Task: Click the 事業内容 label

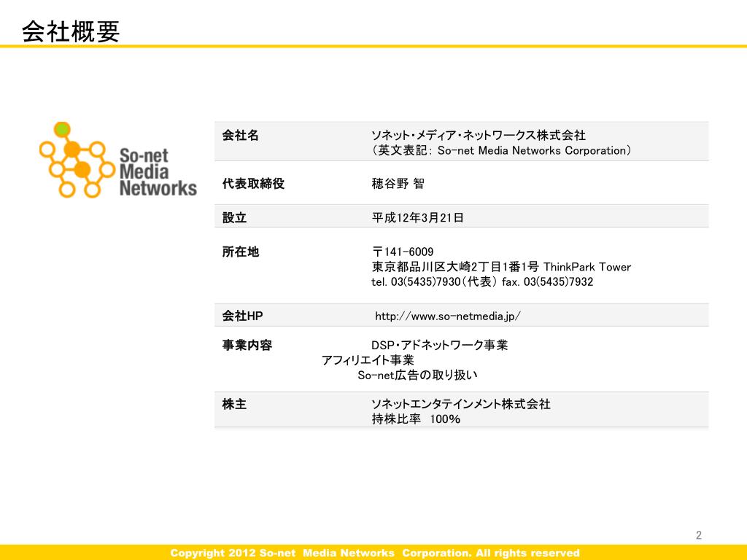Action: (x=247, y=345)
